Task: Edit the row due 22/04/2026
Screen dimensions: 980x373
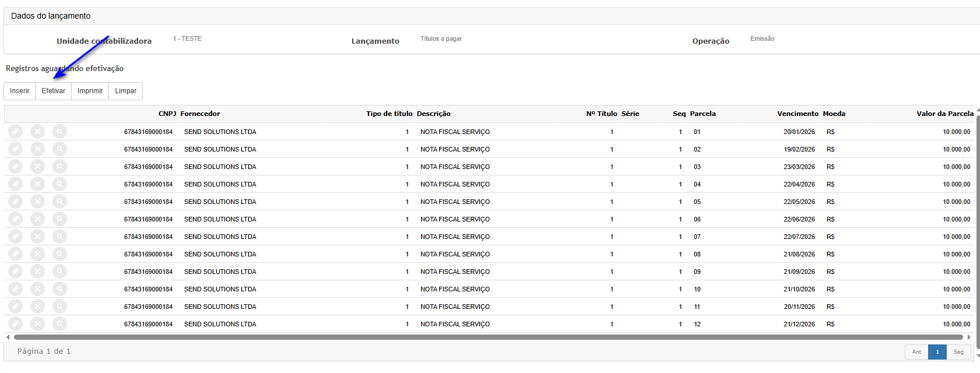Action: pyautogui.click(x=16, y=184)
